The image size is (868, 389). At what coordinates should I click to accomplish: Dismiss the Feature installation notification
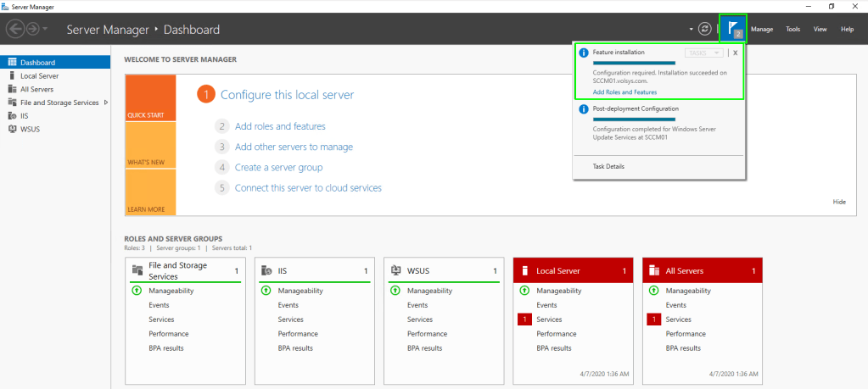[x=736, y=53]
